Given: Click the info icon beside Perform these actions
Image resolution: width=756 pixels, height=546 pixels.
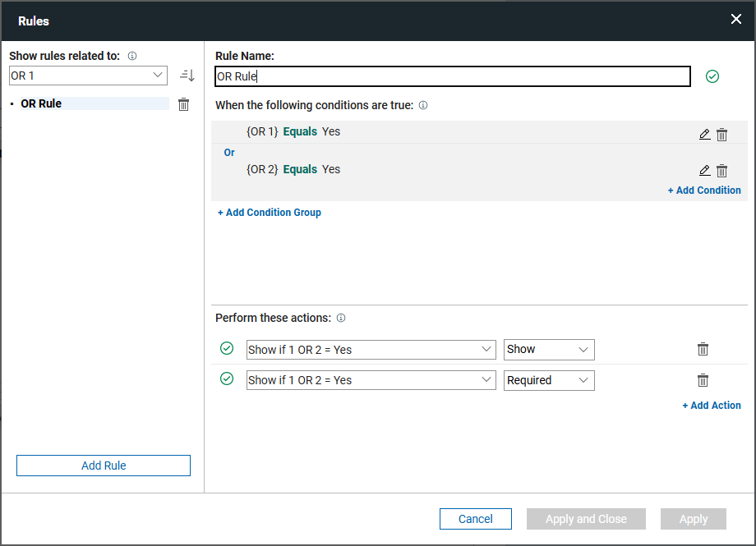Looking at the screenshot, I should point(341,318).
